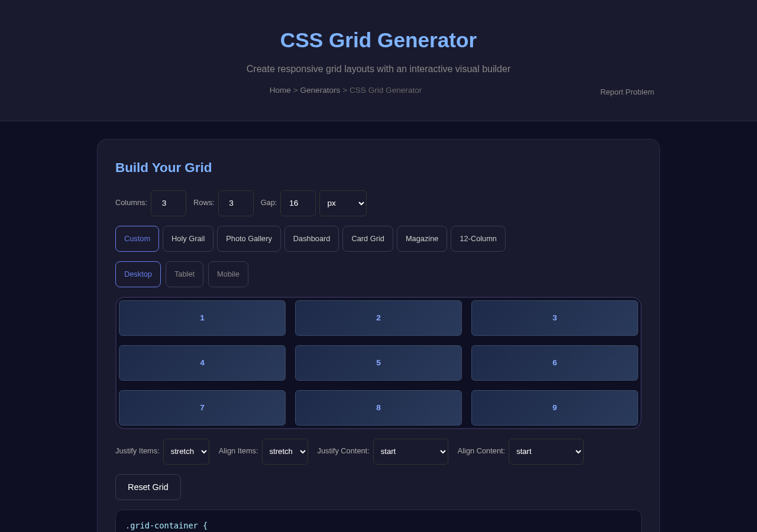Click grid cell 7
This screenshot has width=757, height=532.
(x=202, y=408)
